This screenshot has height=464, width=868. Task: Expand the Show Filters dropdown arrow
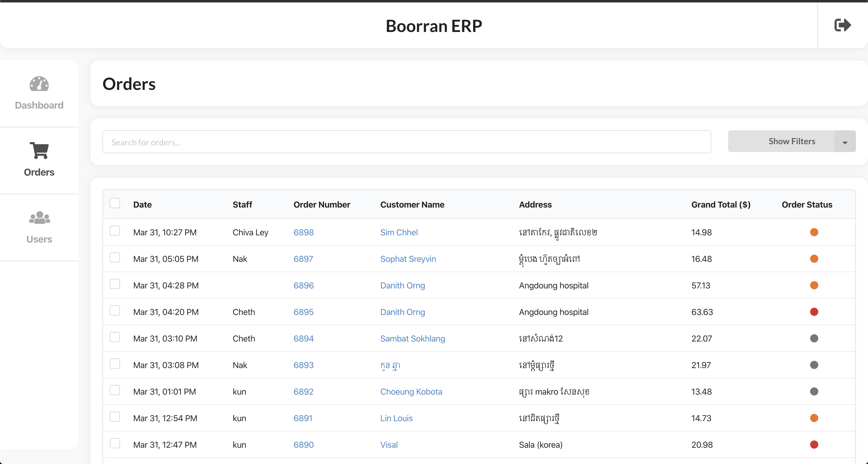(x=845, y=141)
